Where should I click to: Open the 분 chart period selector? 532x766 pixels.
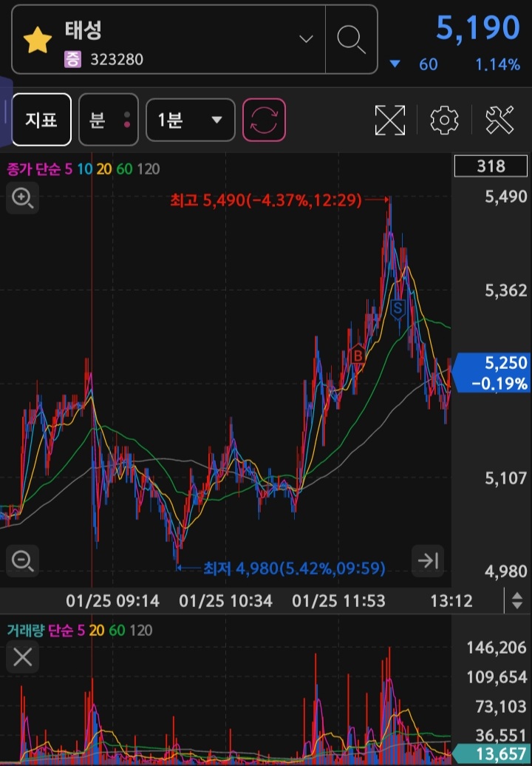click(109, 120)
